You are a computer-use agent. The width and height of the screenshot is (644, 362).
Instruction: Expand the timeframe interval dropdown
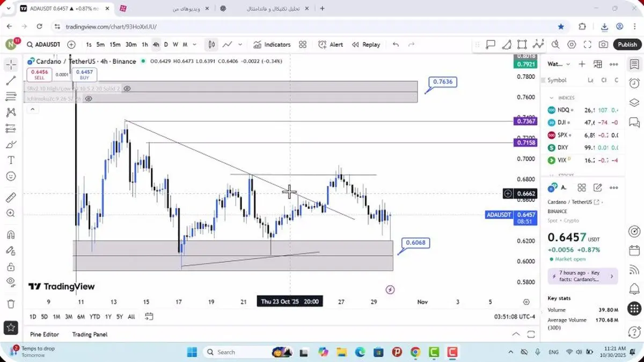(x=194, y=45)
